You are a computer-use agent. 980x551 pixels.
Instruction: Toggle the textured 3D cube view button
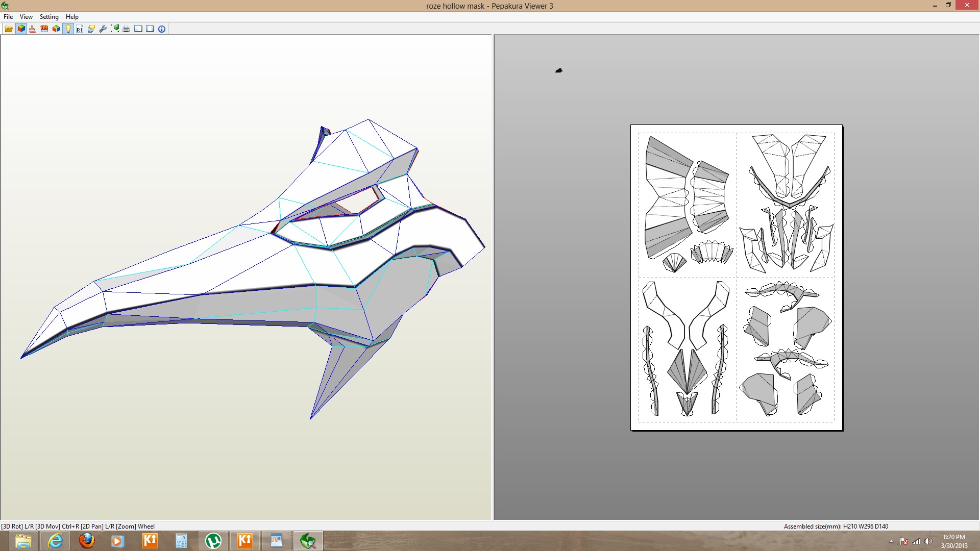[21, 29]
